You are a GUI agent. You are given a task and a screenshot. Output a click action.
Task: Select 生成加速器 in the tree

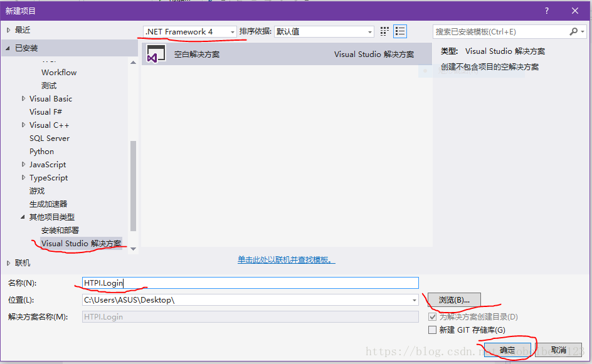[x=48, y=204]
